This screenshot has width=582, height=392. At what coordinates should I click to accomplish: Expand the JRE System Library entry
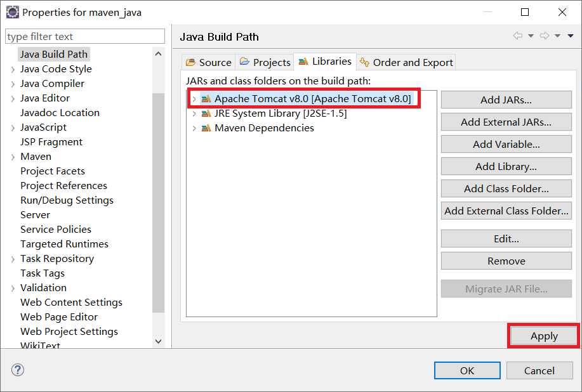[194, 114]
